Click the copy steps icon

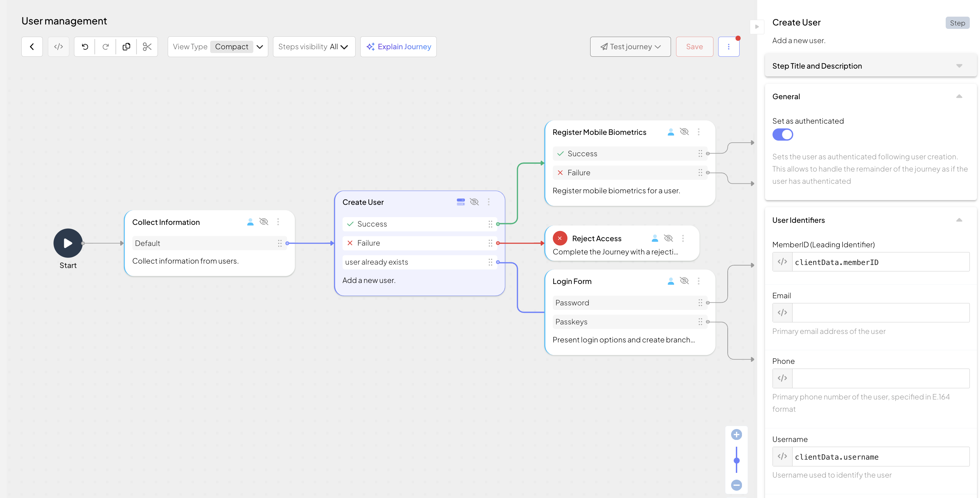pos(126,47)
